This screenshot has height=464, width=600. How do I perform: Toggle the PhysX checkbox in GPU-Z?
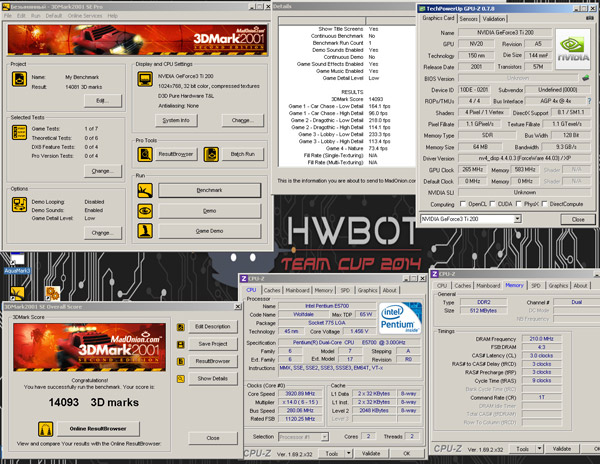coord(519,204)
